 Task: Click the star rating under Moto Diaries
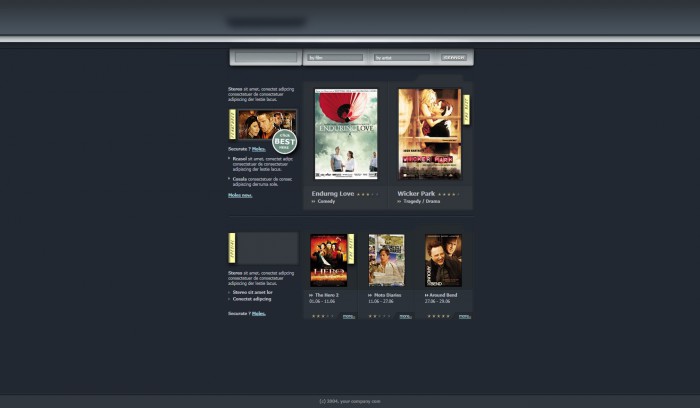(x=379, y=316)
